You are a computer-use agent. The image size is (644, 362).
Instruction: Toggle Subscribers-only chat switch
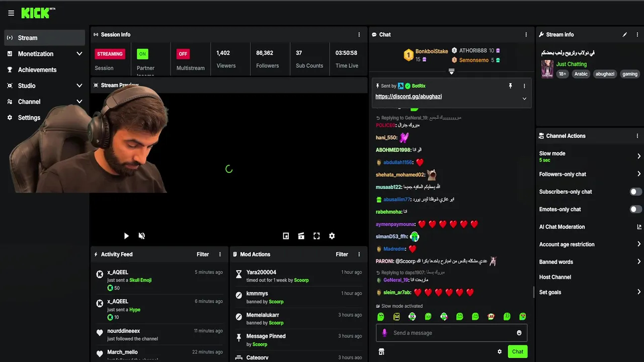tap(636, 192)
